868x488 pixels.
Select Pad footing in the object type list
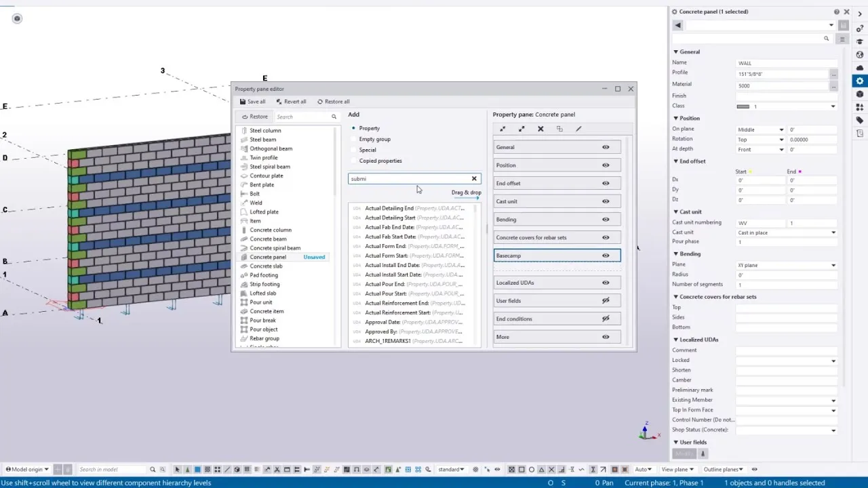(x=264, y=275)
